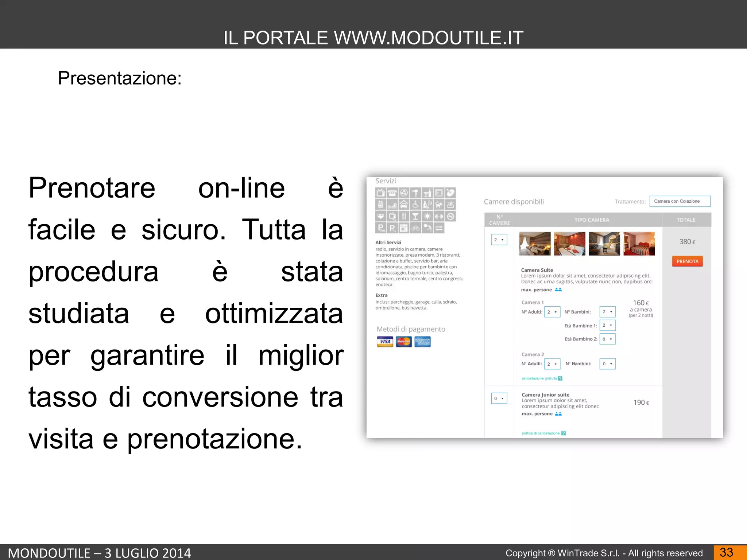This screenshot has width=747, height=560.
Task: Click the 380 € total price
Action: pos(687,242)
